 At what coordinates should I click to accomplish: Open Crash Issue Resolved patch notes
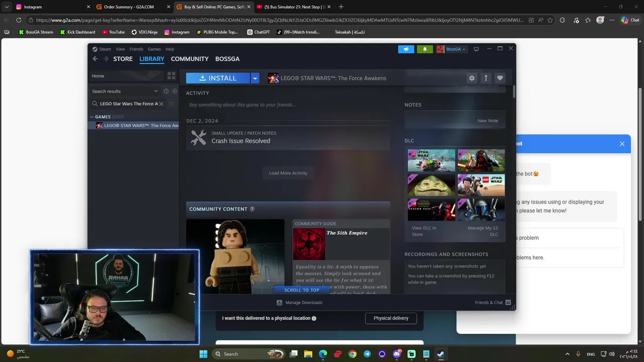tap(288, 138)
